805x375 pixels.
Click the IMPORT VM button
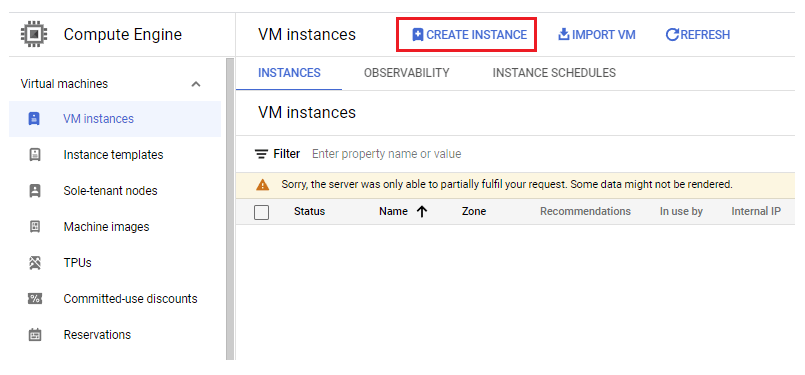(x=597, y=35)
